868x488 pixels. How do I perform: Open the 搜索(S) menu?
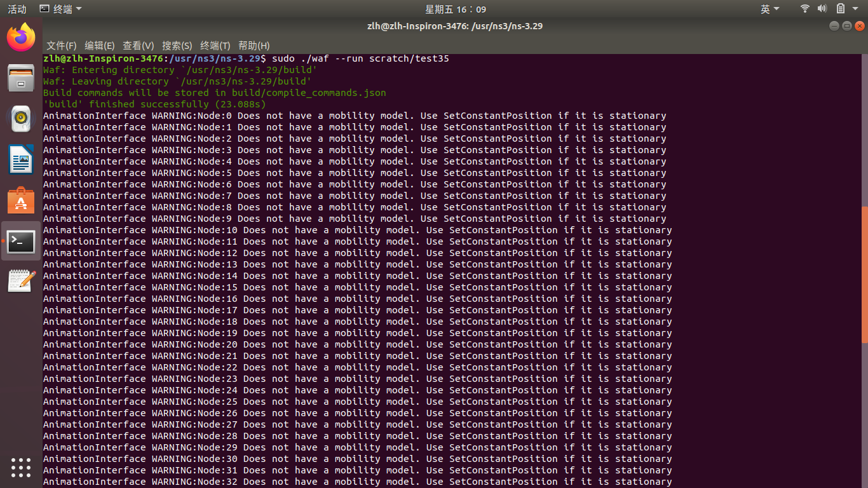[177, 46]
